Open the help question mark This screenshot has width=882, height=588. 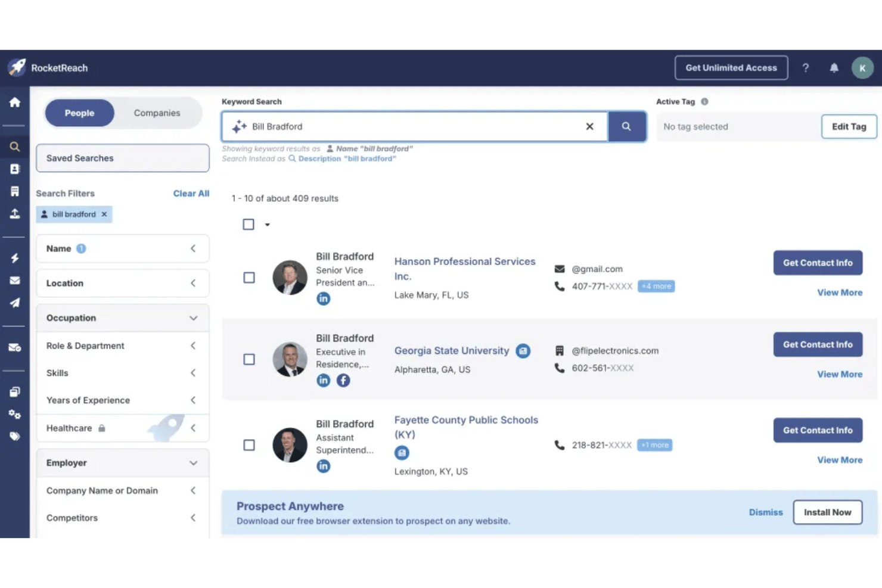click(x=806, y=68)
